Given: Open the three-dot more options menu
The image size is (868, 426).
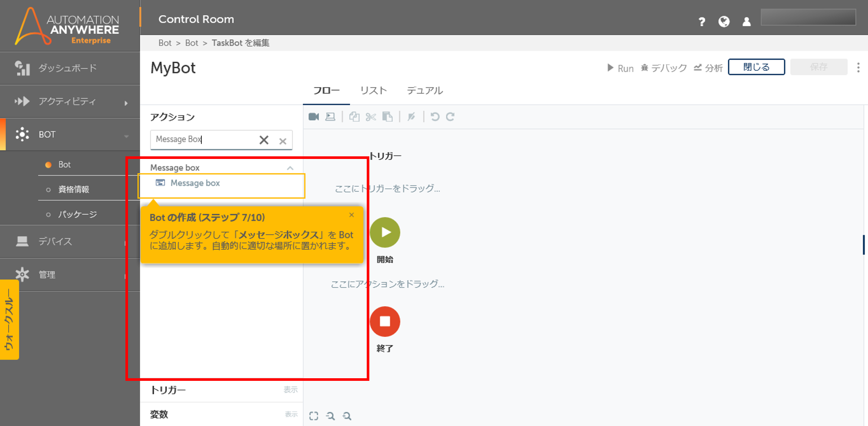Looking at the screenshot, I should tap(858, 67).
